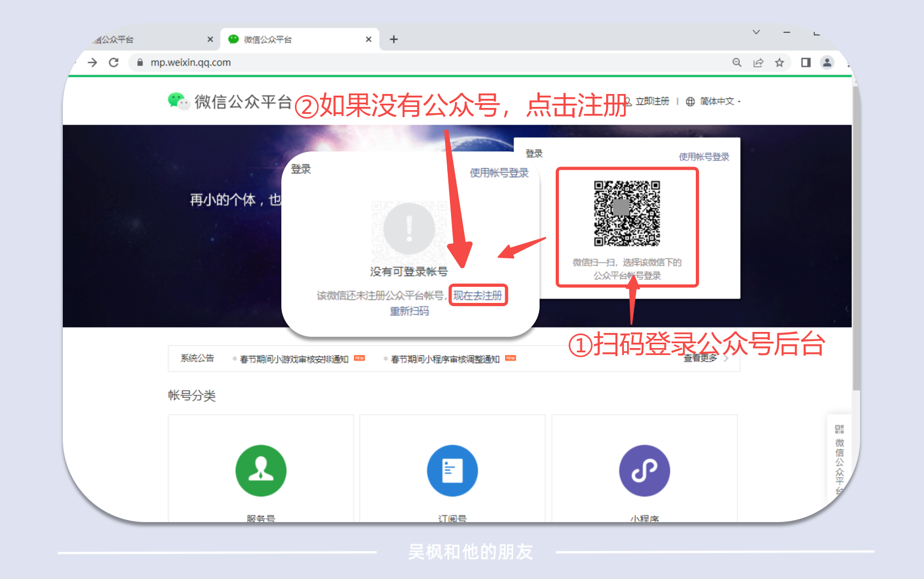This screenshot has height=579, width=924.
Task: Open the browser profile avatar
Action: 827,62
